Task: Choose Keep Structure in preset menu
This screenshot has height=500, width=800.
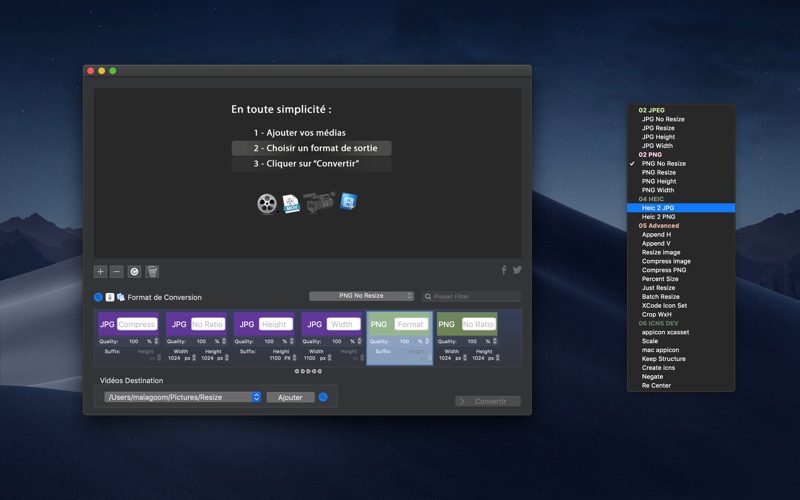Action: (x=681, y=359)
